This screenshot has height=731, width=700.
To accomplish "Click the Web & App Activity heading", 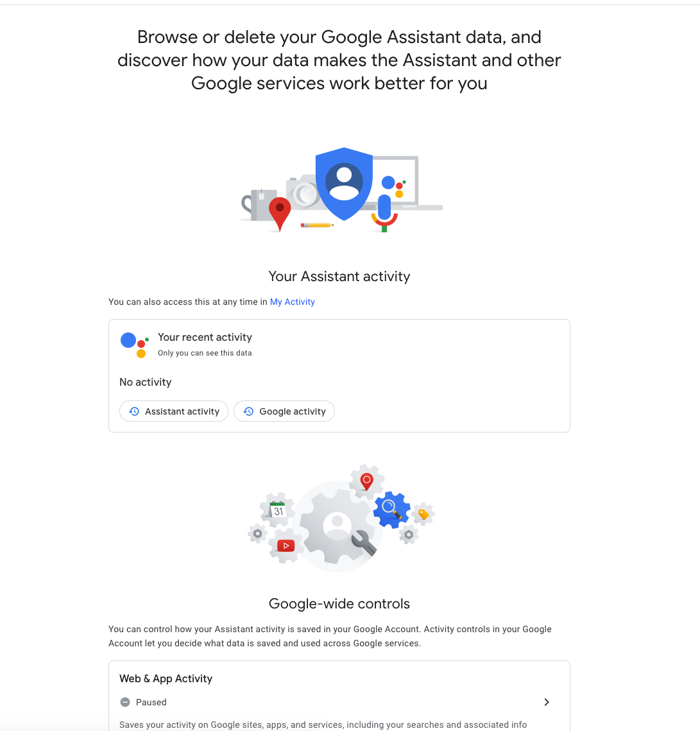I will tap(166, 678).
